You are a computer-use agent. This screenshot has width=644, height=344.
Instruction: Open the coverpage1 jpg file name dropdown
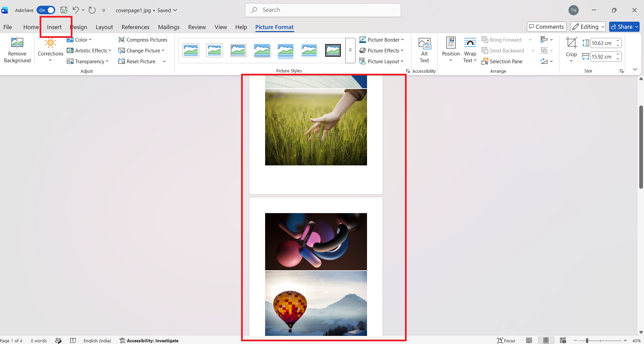pyautogui.click(x=146, y=10)
